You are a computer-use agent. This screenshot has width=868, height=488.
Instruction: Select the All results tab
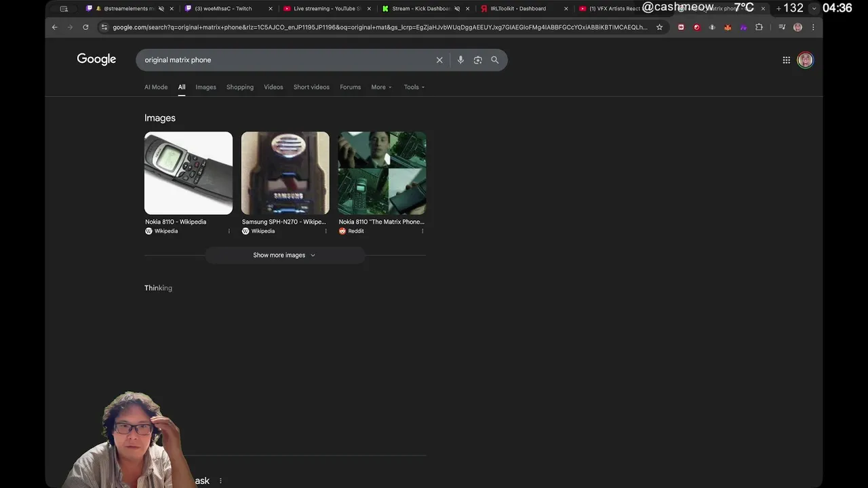[182, 87]
